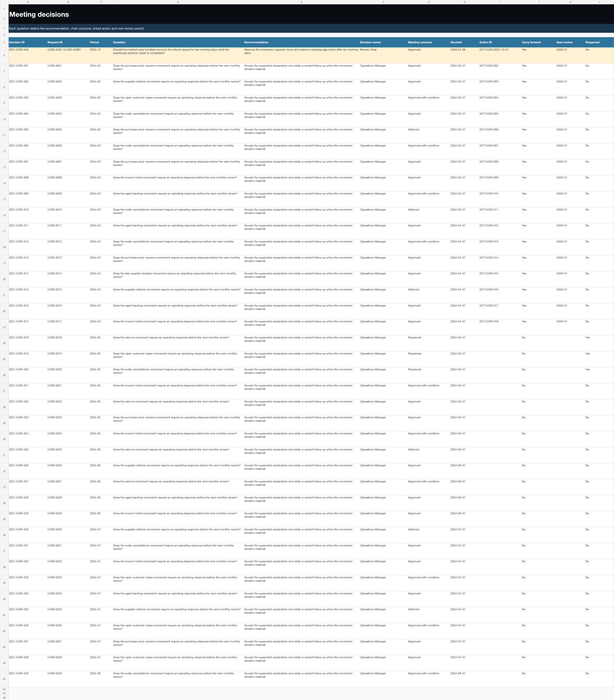Select cell ACT-COM-006
Image resolution: width=614 pixels, height=700 pixels.
[x=500, y=135]
